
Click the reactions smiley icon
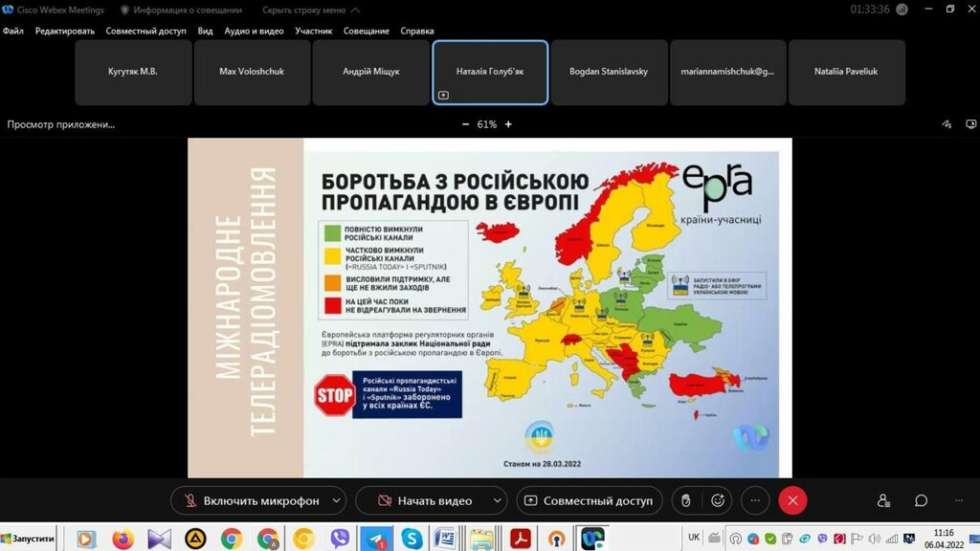coord(718,500)
